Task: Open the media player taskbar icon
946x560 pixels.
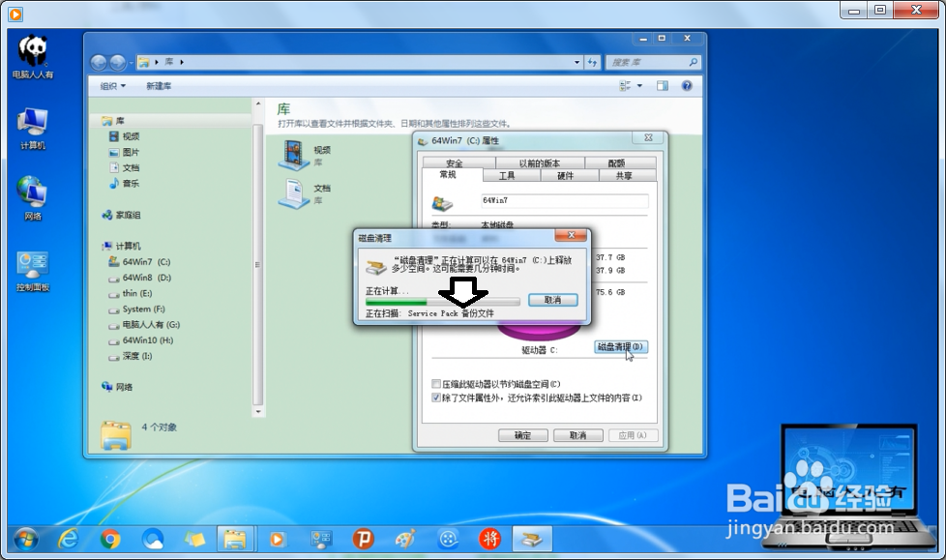Action: point(277,539)
